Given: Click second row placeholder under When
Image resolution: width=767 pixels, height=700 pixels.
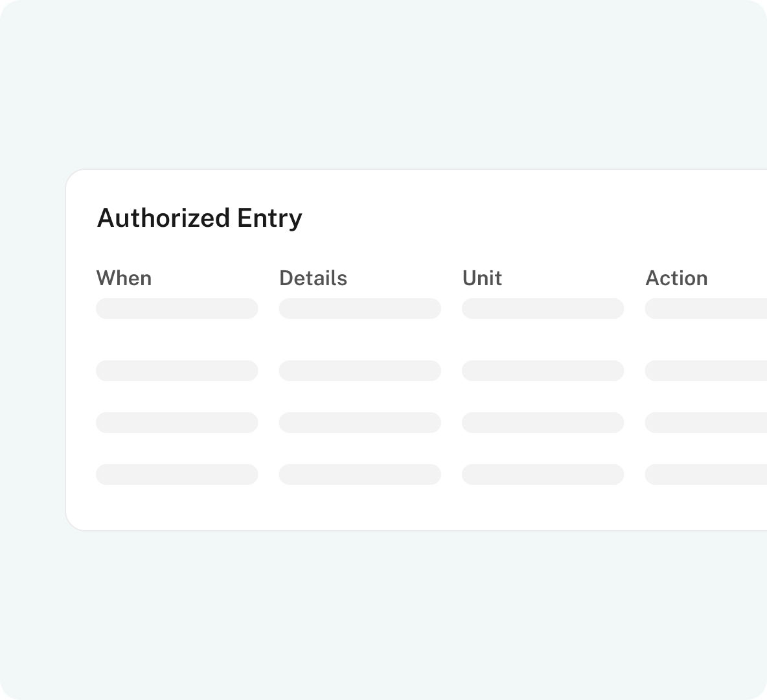Looking at the screenshot, I should 177,371.
